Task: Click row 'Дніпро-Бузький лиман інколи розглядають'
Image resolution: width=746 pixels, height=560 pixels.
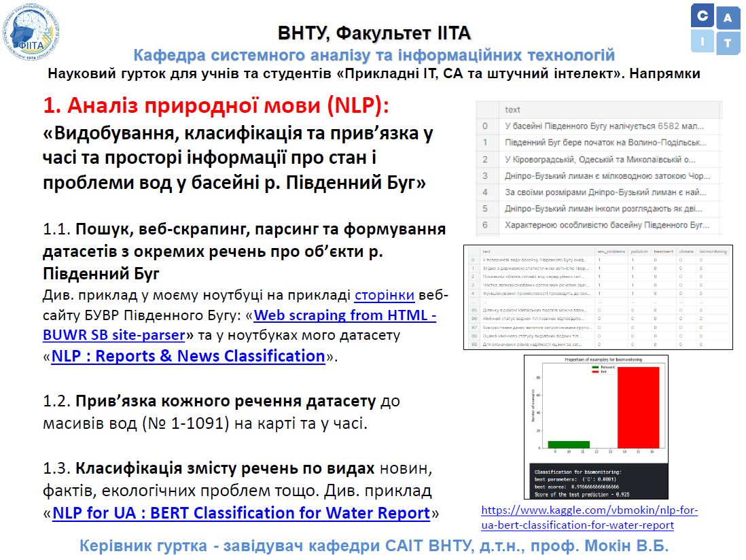Action: point(599,209)
